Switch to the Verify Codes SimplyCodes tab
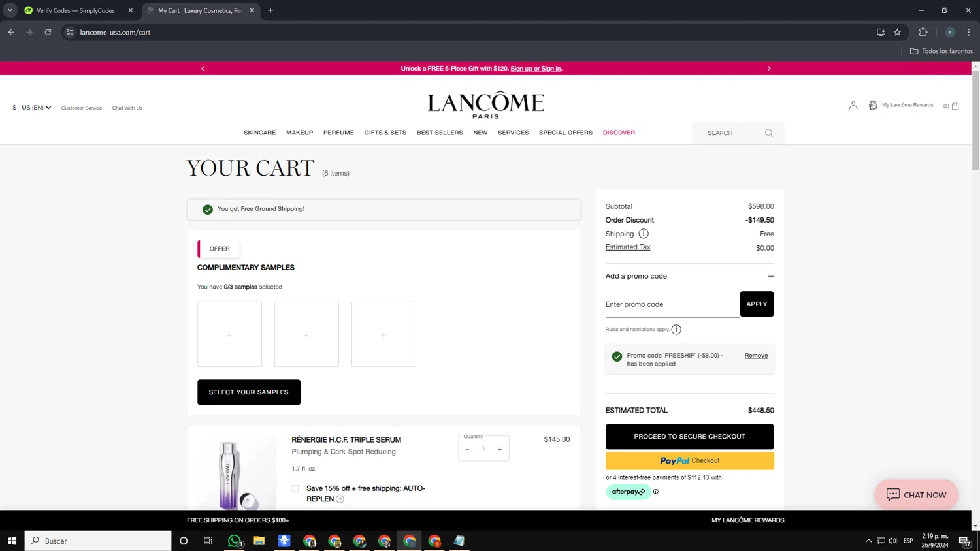 (75, 10)
